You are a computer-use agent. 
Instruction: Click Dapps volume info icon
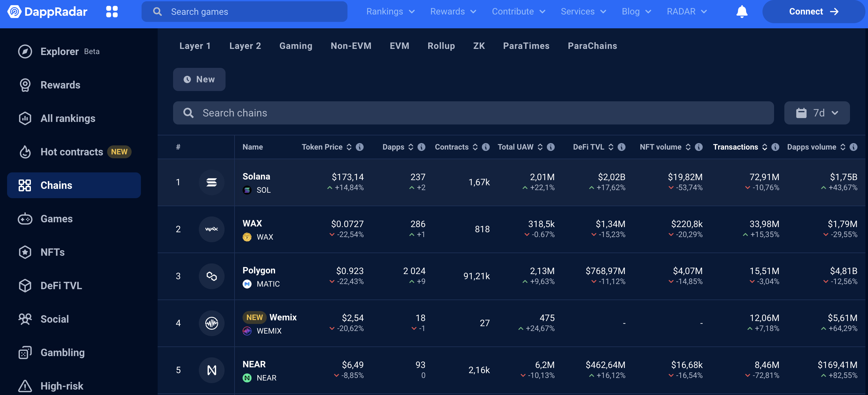pos(853,147)
